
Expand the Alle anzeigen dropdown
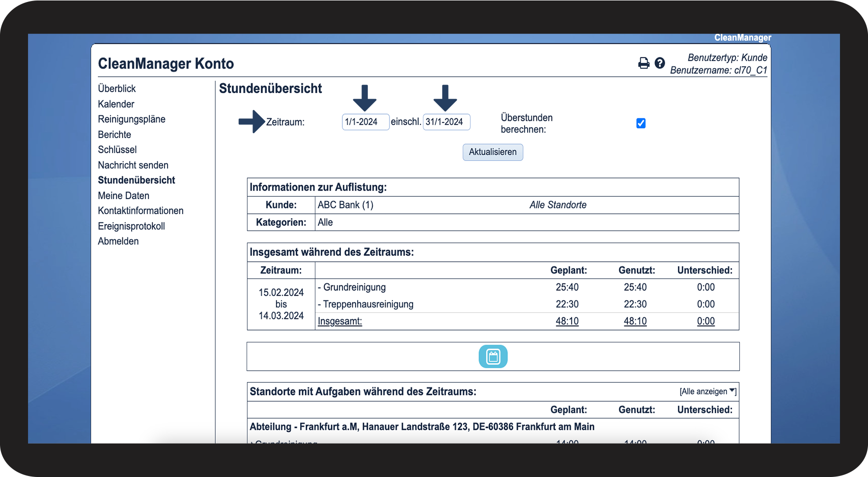tap(707, 392)
